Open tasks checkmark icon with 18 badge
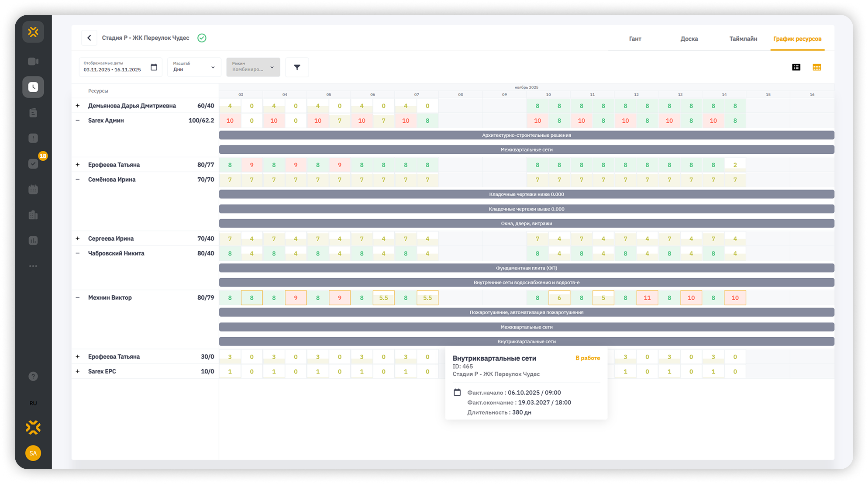Viewport: 868px width, 484px height. pos(33,163)
